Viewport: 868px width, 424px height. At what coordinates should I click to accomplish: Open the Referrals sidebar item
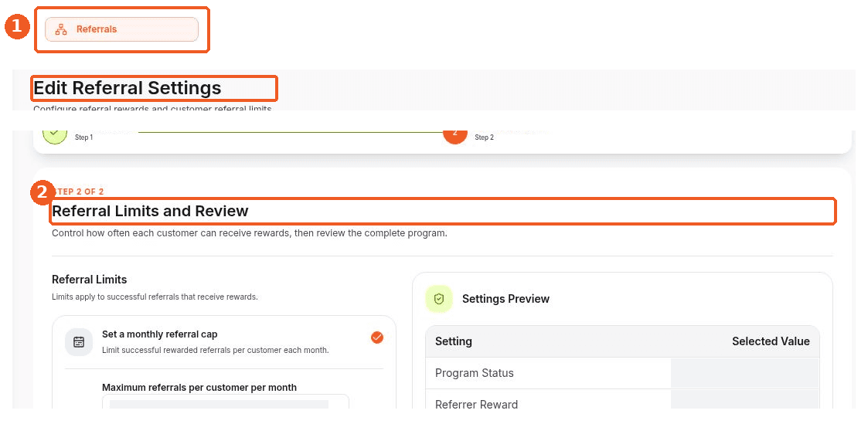coord(121,29)
